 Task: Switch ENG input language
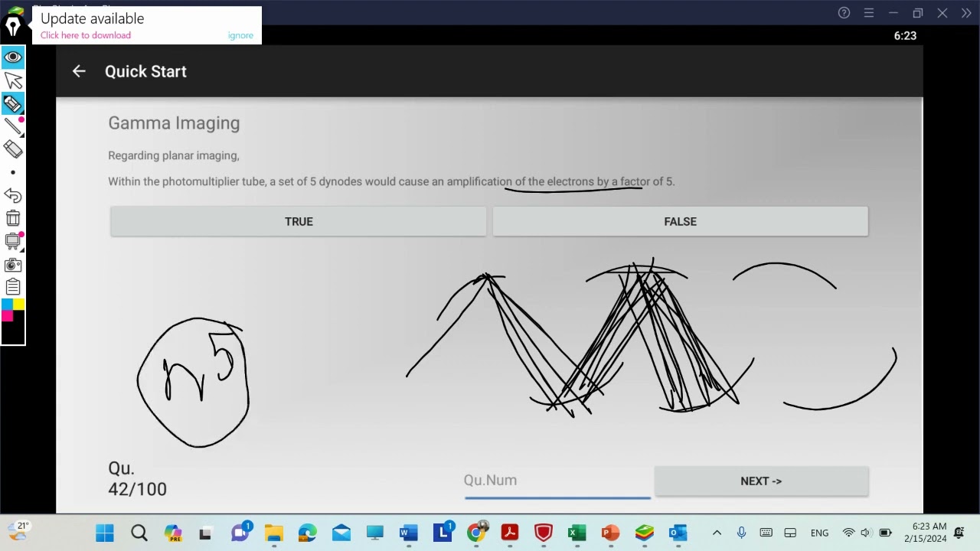[x=819, y=533]
